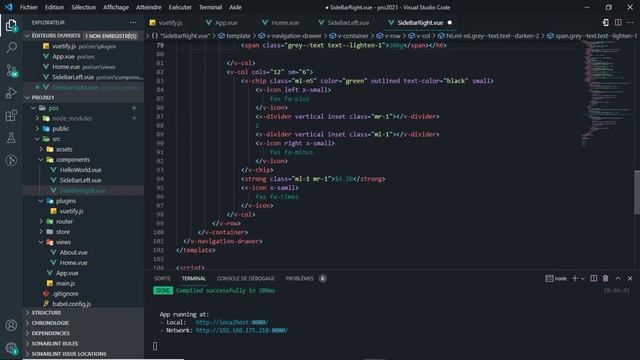Screen dimensions: 640x360
Task: Collapse the ÉDITEURS OUVERTS section
Action: coord(84,36)
